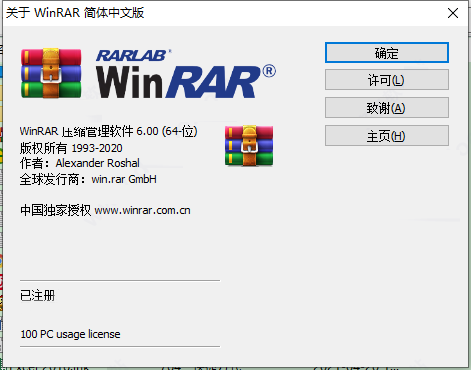This screenshot has height=370, width=471.
Task: Click the 版权所有 1993-2020 copyright text
Action: (71, 148)
